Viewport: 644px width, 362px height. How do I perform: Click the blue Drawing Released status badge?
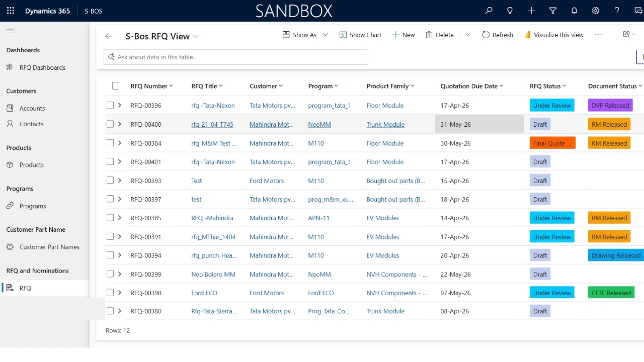(x=616, y=255)
